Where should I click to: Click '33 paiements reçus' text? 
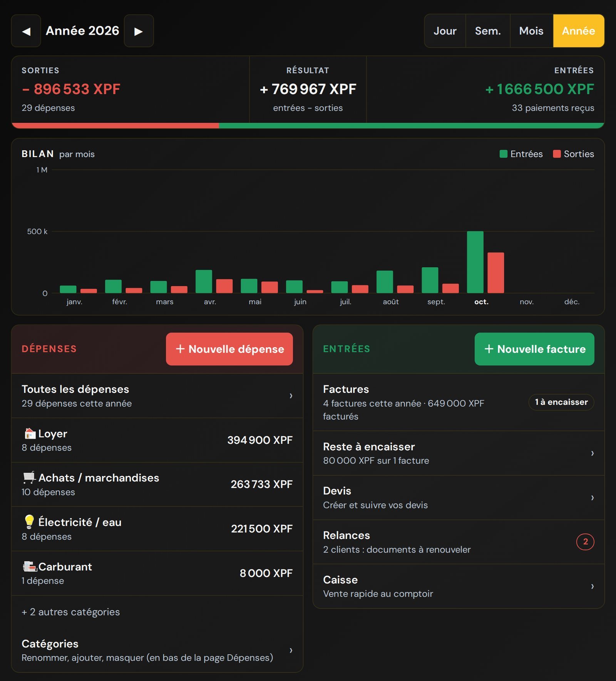[553, 108]
